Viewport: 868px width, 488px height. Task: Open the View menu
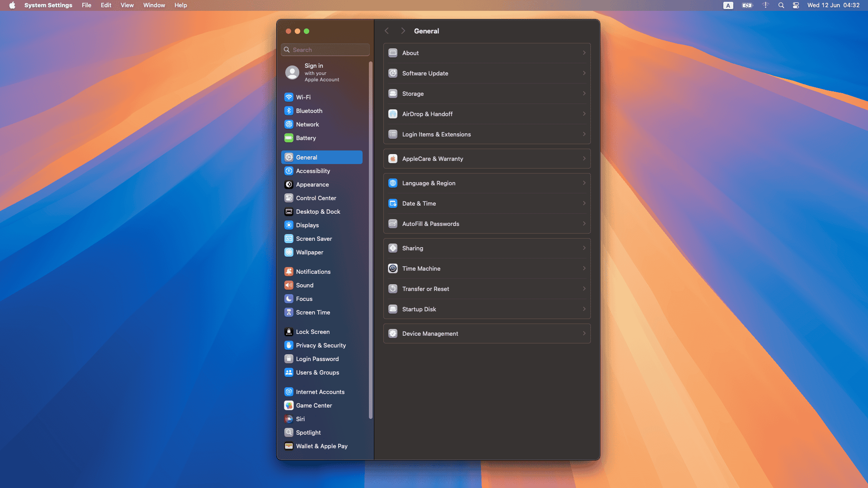pyautogui.click(x=127, y=5)
